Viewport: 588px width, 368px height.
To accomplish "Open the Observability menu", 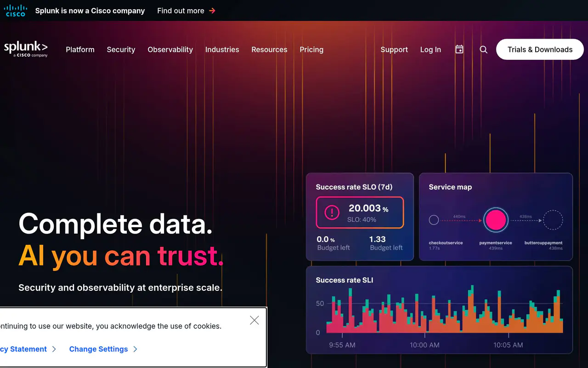I will [x=170, y=50].
